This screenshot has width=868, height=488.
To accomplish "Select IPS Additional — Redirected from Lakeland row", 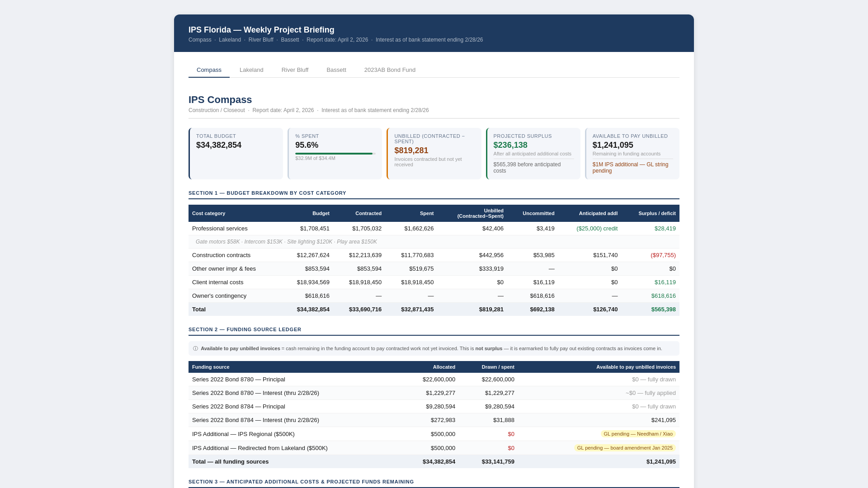I will [x=434, y=448].
